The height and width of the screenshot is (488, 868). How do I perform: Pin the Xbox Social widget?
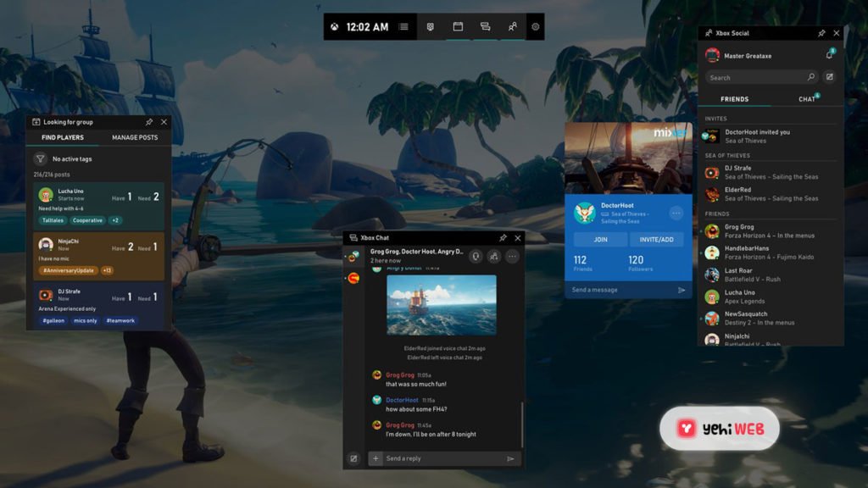[821, 33]
